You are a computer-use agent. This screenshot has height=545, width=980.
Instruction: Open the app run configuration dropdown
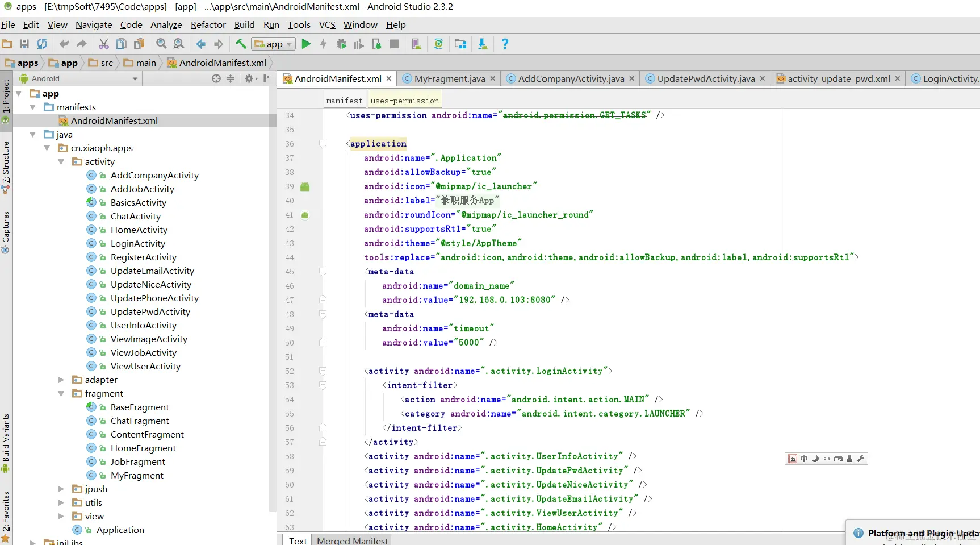click(x=274, y=44)
